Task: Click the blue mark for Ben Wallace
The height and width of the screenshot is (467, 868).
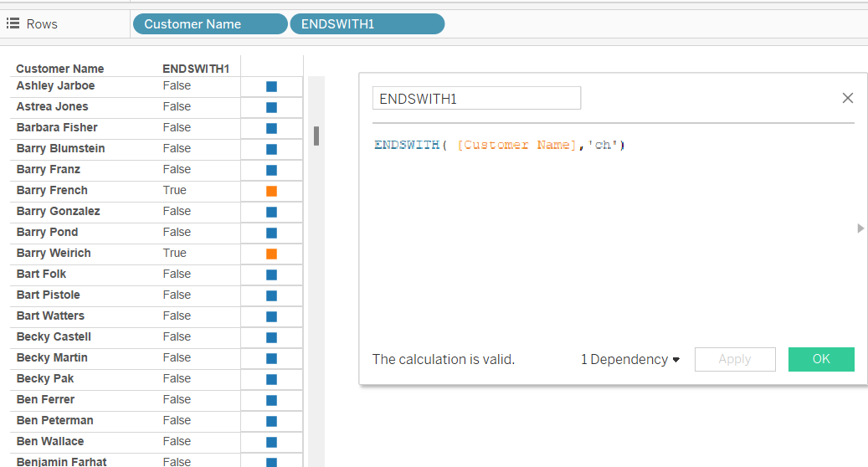Action: (x=271, y=442)
